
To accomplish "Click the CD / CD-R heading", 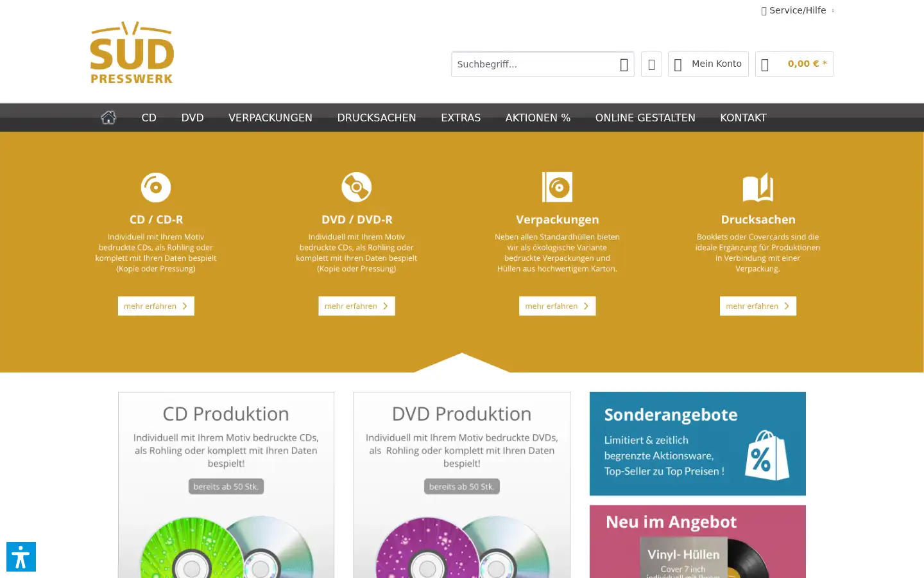I will tap(156, 220).
